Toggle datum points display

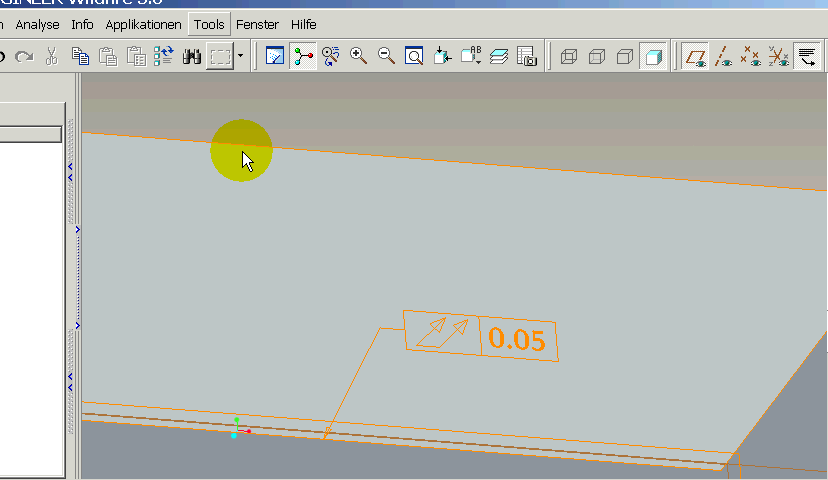pos(750,57)
